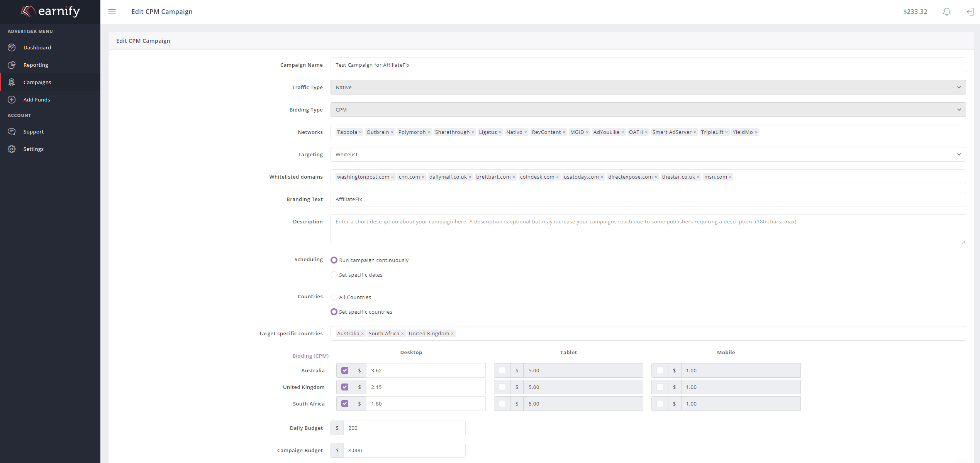Viewport: 980px width, 463px height.
Task: Click the Dashboard gauge icon
Action: pyautogui.click(x=12, y=47)
